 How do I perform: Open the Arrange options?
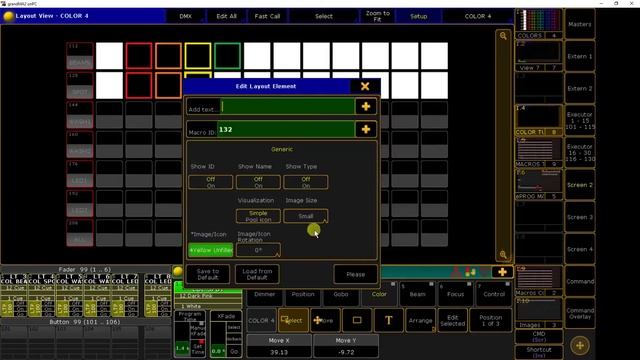[x=420, y=320]
